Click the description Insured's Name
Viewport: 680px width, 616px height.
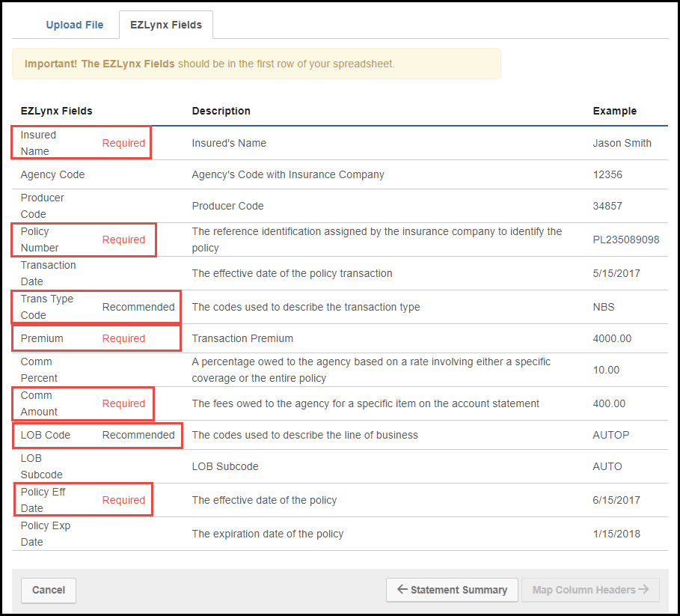229,143
